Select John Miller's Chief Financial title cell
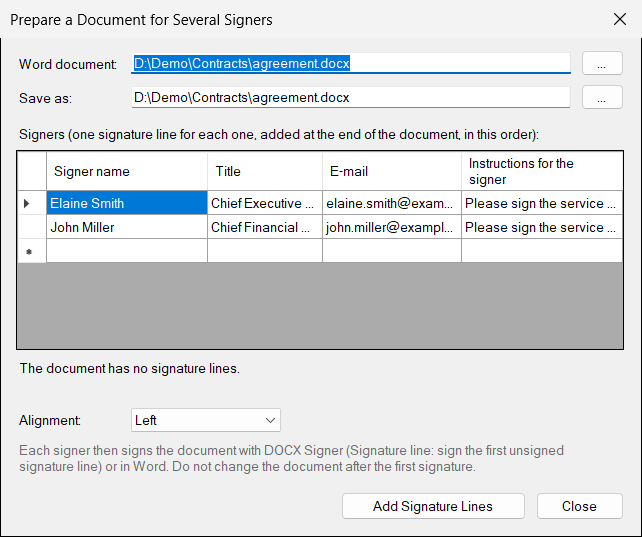 coord(265,227)
